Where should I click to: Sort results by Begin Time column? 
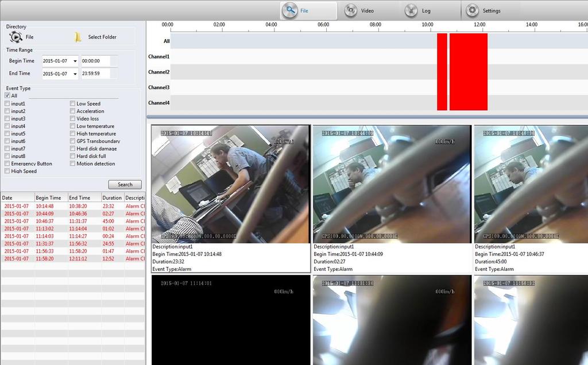click(x=51, y=197)
